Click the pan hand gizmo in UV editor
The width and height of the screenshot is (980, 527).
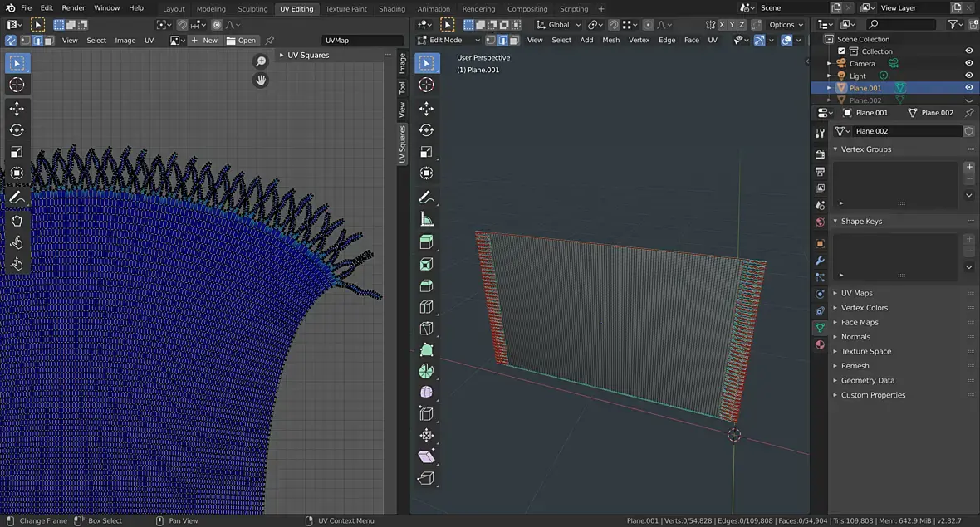click(x=261, y=81)
